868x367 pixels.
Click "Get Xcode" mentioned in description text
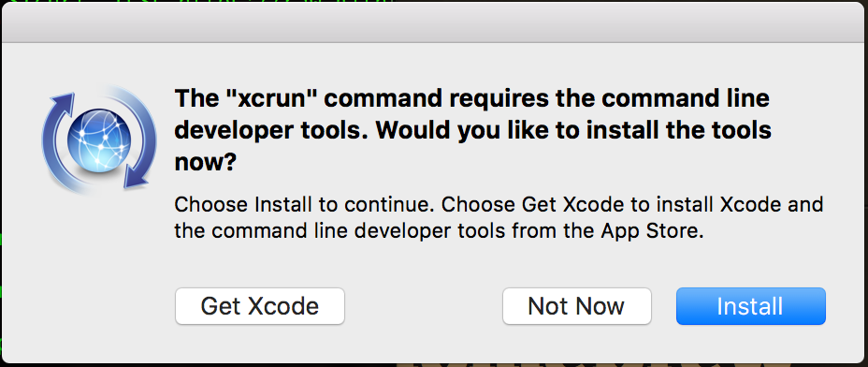coord(574,205)
